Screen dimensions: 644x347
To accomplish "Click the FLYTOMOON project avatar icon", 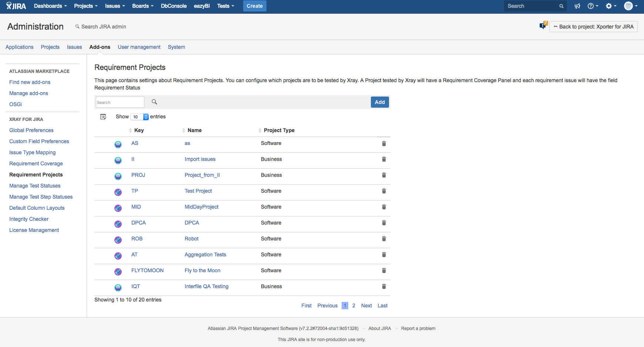I will [x=118, y=272].
